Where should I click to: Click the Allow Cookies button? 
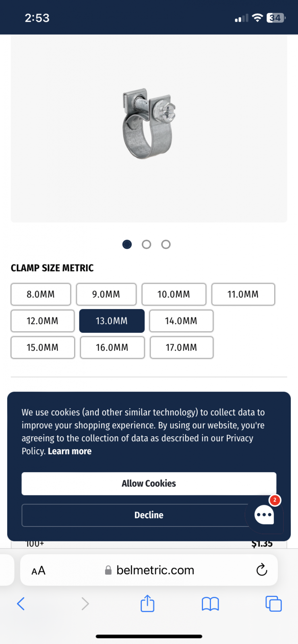click(149, 483)
